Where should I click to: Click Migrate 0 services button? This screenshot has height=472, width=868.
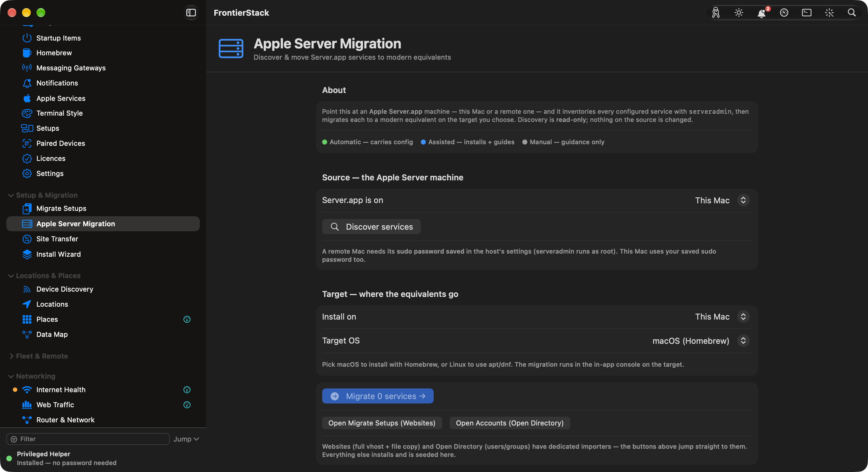coord(378,396)
